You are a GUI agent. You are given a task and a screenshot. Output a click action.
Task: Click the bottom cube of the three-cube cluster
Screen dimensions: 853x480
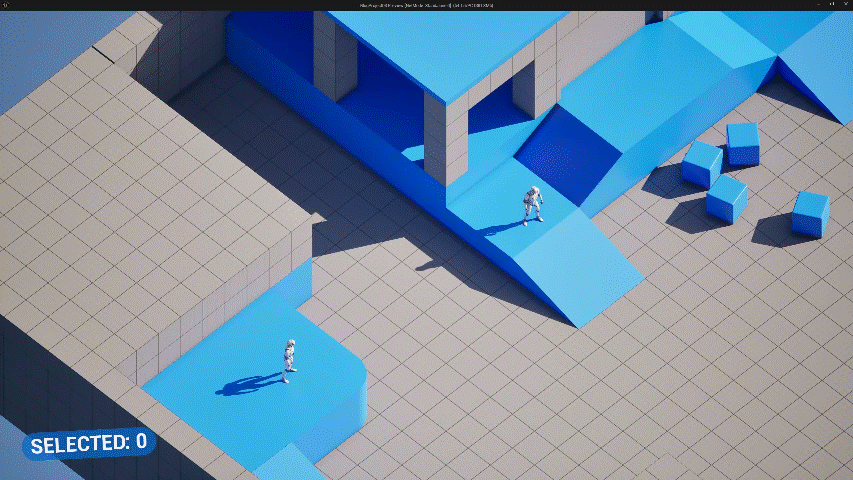tap(726, 198)
